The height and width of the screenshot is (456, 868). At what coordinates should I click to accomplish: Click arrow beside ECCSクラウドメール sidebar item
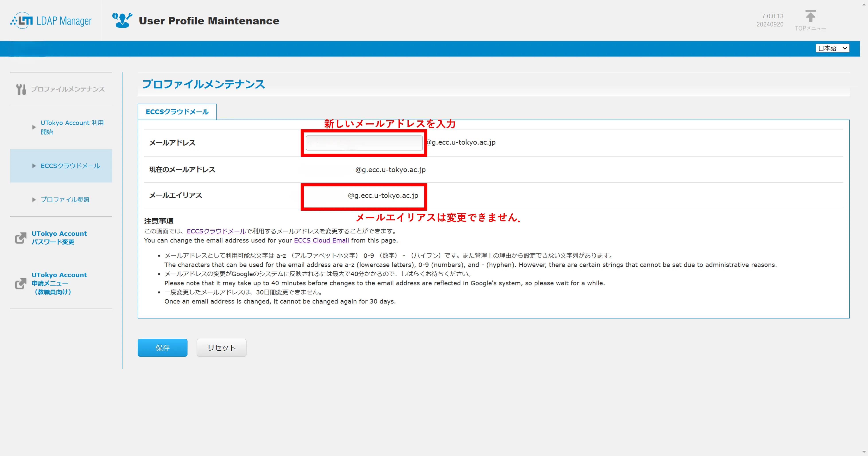[x=34, y=166]
